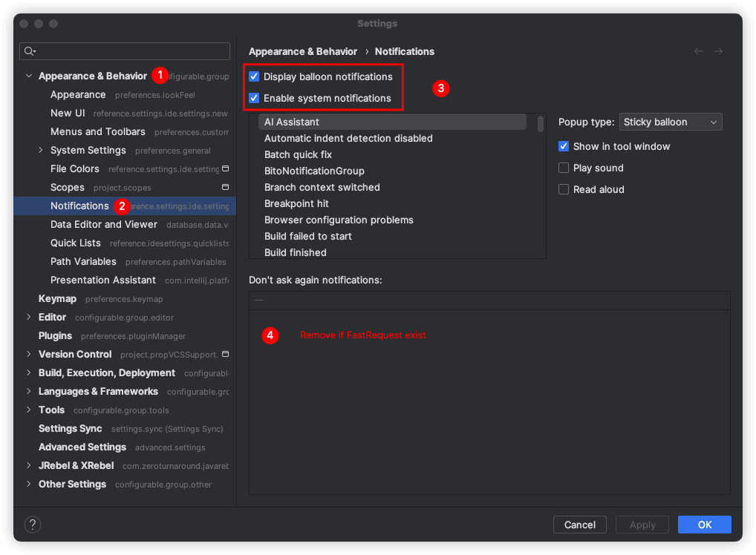The image size is (756, 555).
Task: Click the back navigation arrow
Action: 699,51
